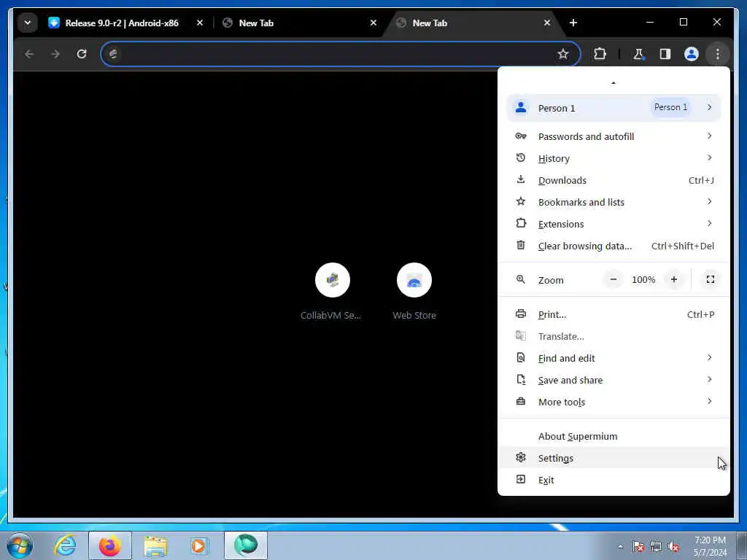The image size is (747, 560).
Task: Click the key icon for Passwords
Action: tap(521, 136)
